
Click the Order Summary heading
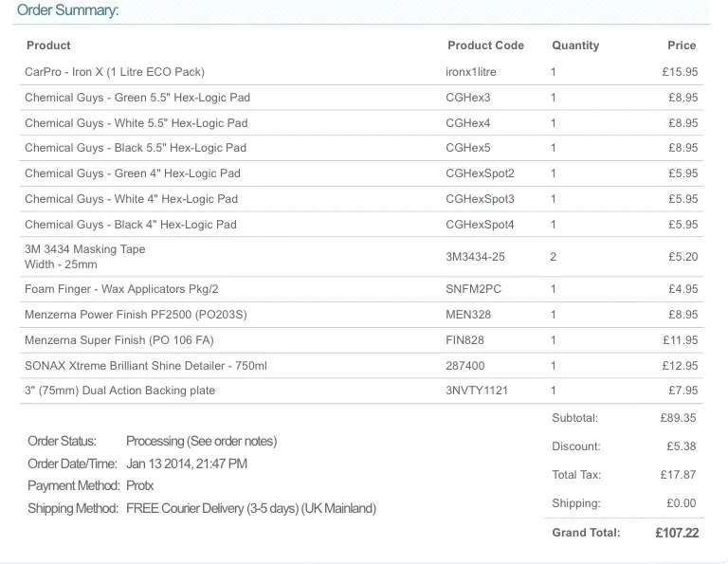tap(68, 10)
